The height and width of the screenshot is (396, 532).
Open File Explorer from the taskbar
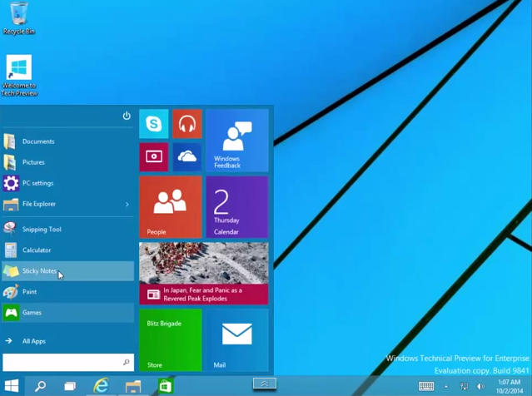click(133, 386)
